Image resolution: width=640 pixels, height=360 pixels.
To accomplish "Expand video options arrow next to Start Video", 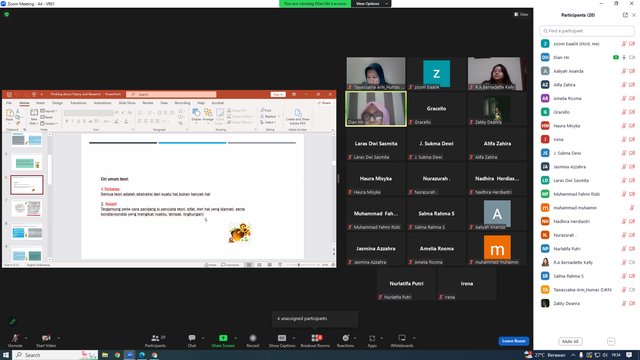I will 58,338.
